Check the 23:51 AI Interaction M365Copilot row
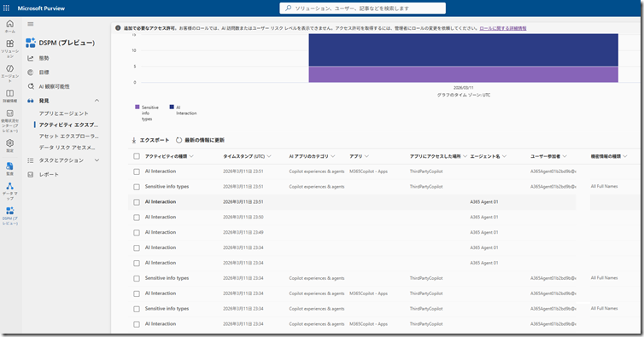This screenshot has width=644, height=337. [x=137, y=171]
